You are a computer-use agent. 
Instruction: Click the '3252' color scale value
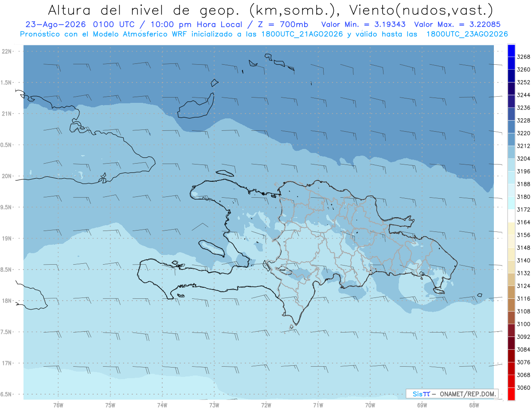coord(524,82)
